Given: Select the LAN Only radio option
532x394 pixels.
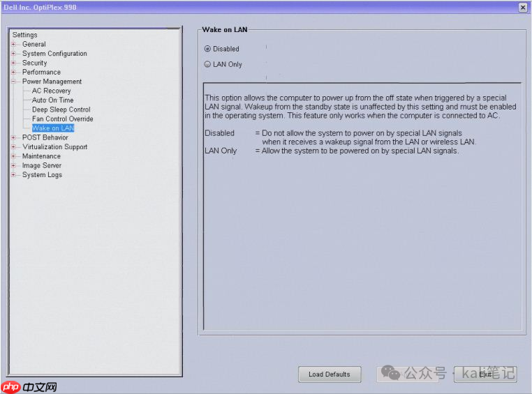Looking at the screenshot, I should pos(207,64).
